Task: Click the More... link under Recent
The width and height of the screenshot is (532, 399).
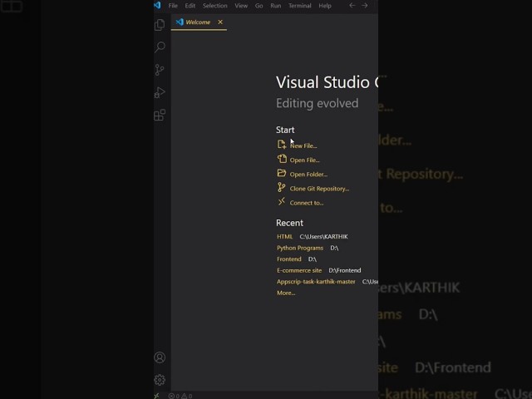Action: 286,293
